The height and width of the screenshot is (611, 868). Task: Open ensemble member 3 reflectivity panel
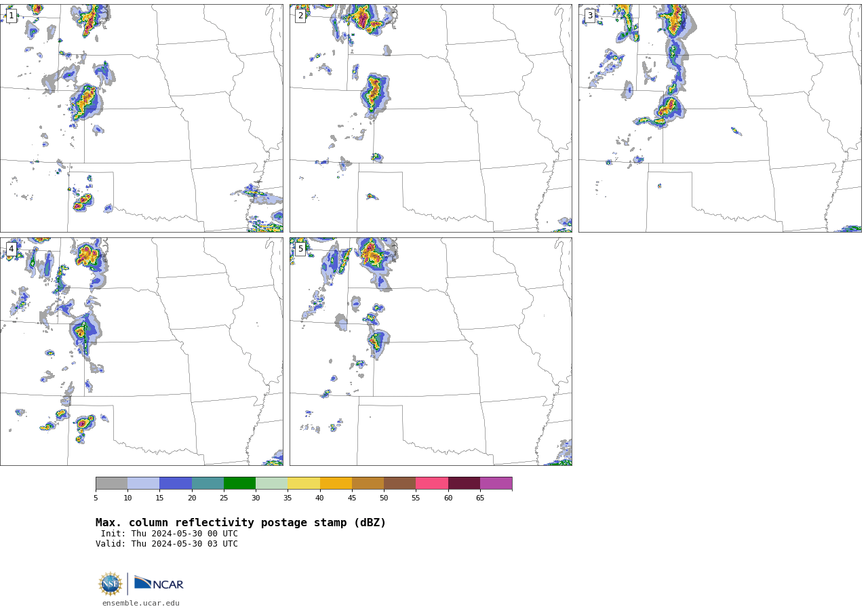(x=720, y=118)
